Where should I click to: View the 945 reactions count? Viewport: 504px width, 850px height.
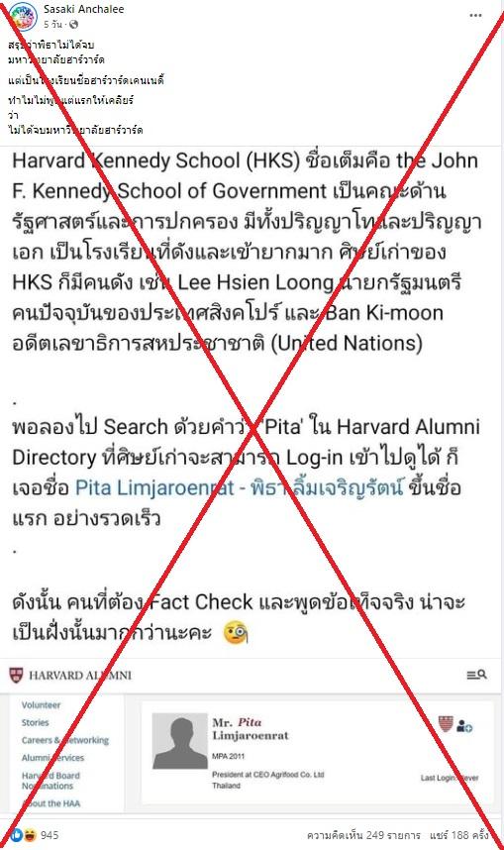50,835
